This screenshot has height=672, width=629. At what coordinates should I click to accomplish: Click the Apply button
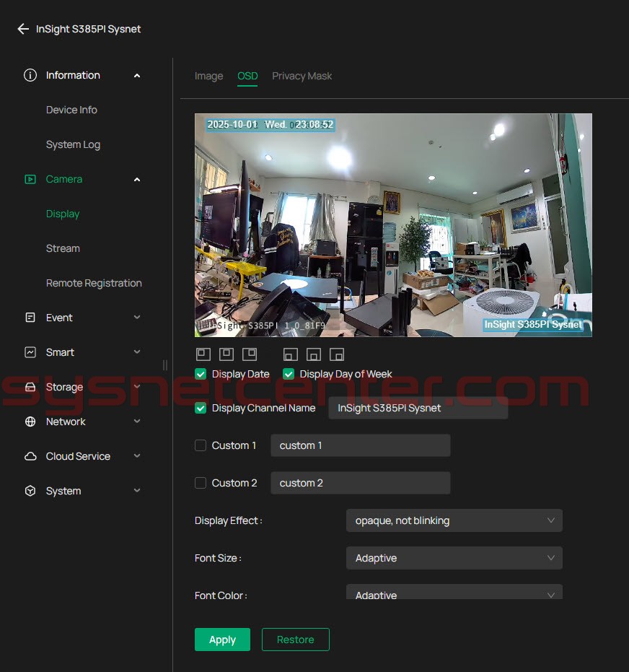pos(222,640)
